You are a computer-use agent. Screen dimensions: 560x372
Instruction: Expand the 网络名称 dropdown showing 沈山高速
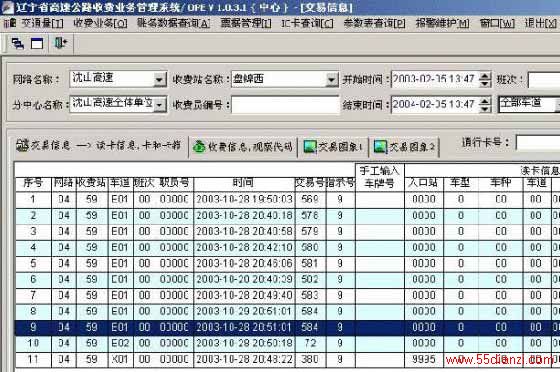pyautogui.click(x=159, y=79)
